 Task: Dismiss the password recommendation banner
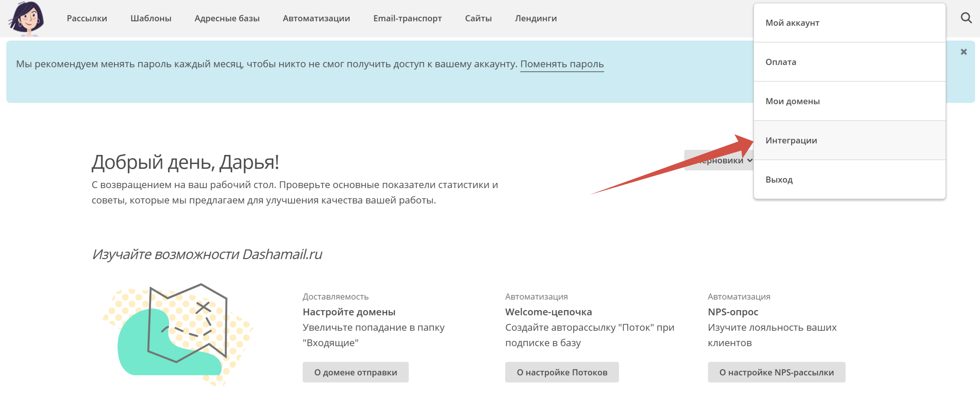tap(963, 52)
